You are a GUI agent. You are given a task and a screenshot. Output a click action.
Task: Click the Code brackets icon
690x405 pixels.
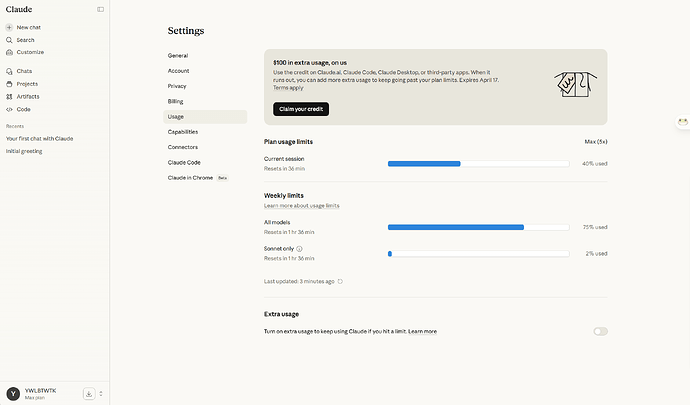click(x=9, y=109)
